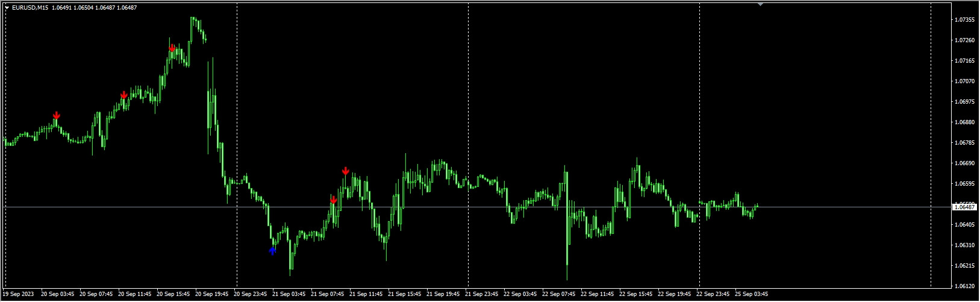Click the 1.07165 price scale label

pyautogui.click(x=965, y=61)
